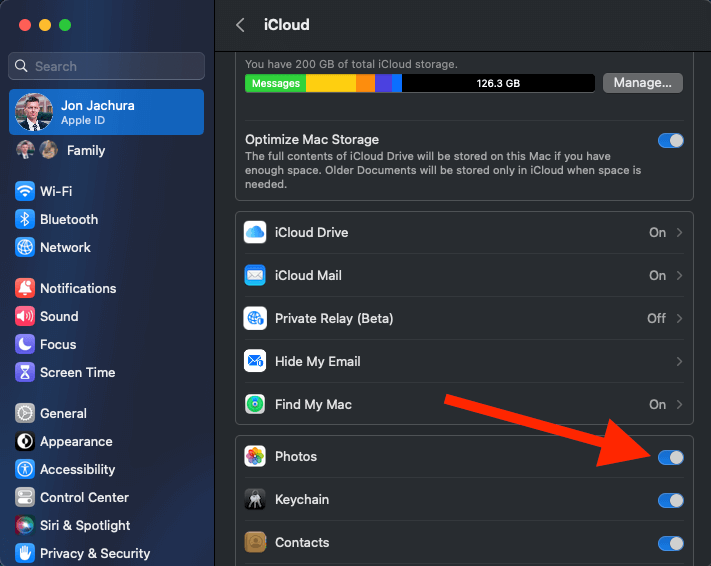Click the Network globe icon
This screenshot has height=566, width=711.
[x=24, y=247]
